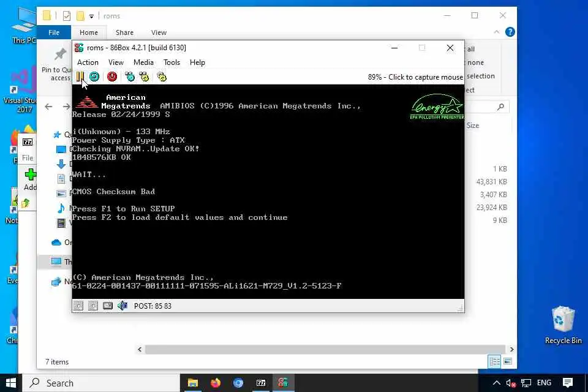588x392 pixels.
Task: Open Tools menu in 86Box
Action: point(171,62)
